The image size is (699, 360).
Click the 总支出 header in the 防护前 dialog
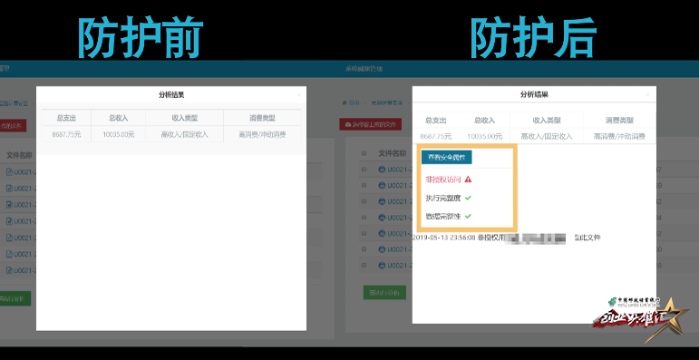coord(66,118)
